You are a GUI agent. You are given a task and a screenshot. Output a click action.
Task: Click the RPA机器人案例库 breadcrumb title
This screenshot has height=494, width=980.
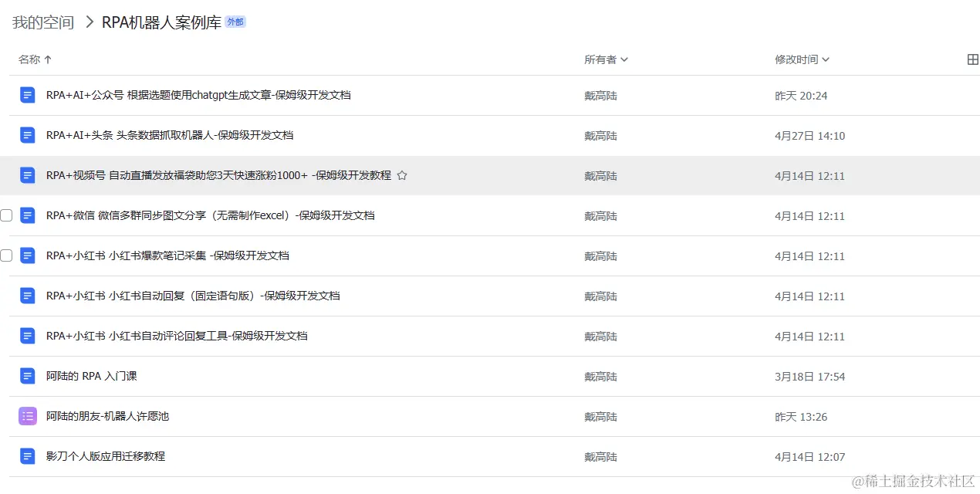(161, 22)
